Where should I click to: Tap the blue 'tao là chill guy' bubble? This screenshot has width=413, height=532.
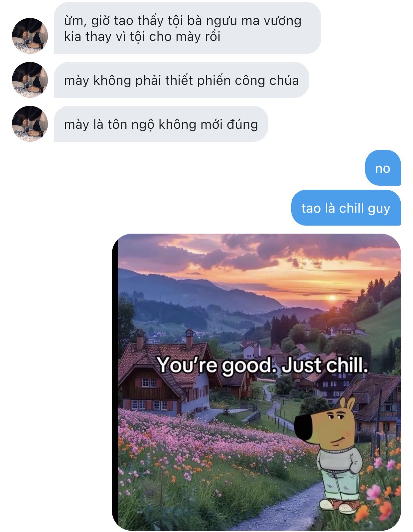coord(346,208)
